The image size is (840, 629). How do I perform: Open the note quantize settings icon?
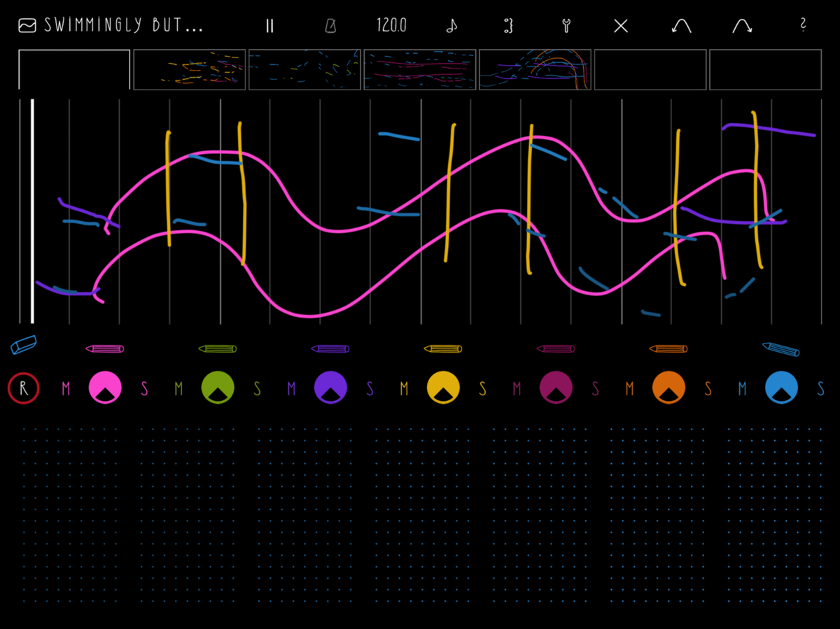point(451,26)
